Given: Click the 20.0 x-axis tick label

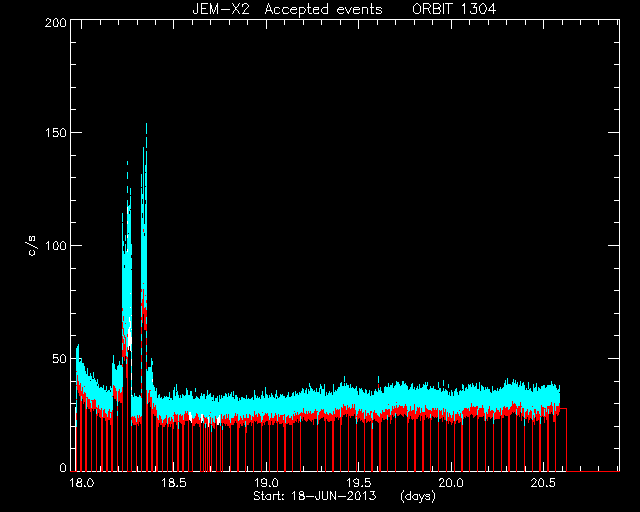Looking at the screenshot, I should click(451, 483).
